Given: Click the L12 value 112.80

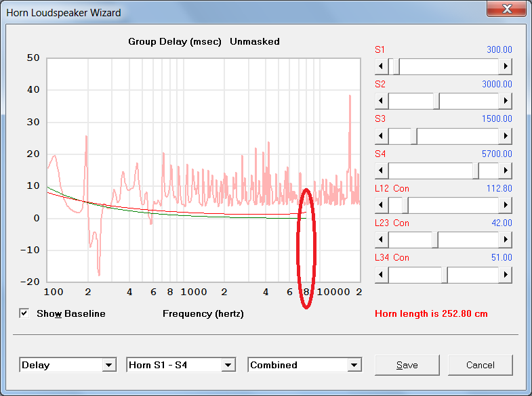Looking at the screenshot, I should (x=499, y=188).
